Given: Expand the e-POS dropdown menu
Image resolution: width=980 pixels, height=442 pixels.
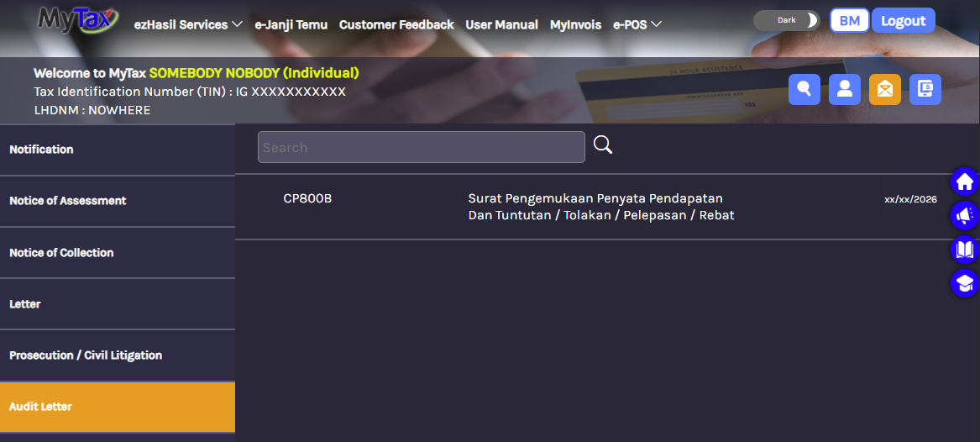Looking at the screenshot, I should [x=637, y=24].
